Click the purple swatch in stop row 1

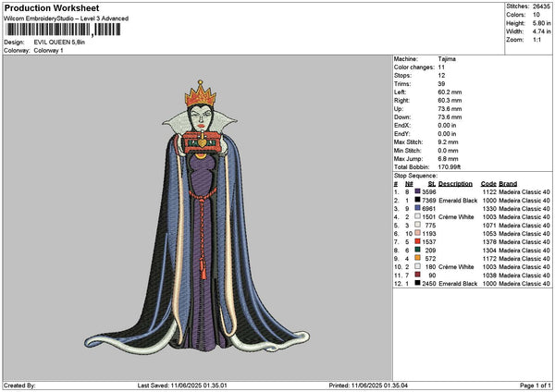click(417, 191)
